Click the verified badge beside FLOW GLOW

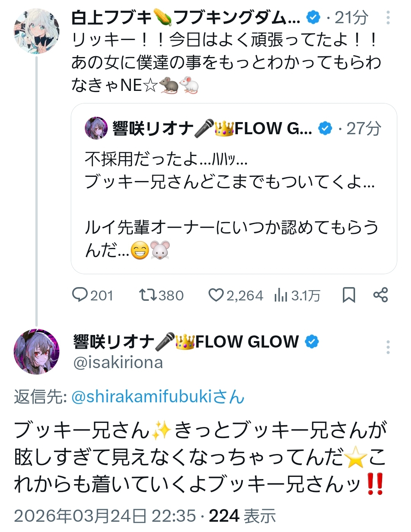(x=312, y=341)
